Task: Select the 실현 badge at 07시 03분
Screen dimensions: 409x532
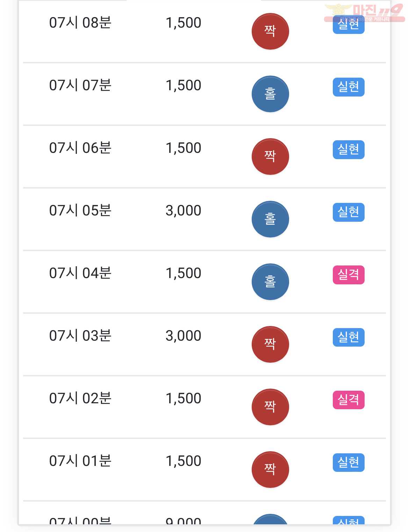Action: 349,338
